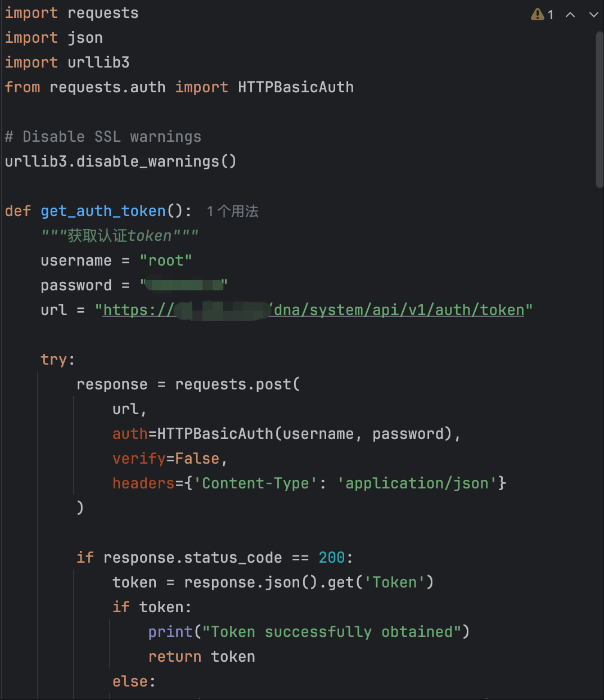Viewport: 604px width, 700px height.
Task: Click the vertical scrollbar thumb
Action: click(x=600, y=109)
